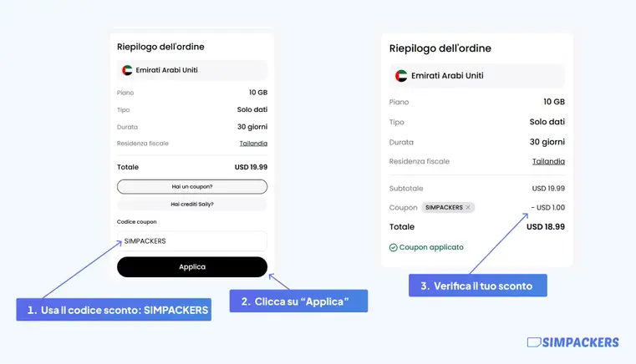This screenshot has height=364, width=636.
Task: Click the "Tipo" label in left summary
Action: [x=124, y=110]
